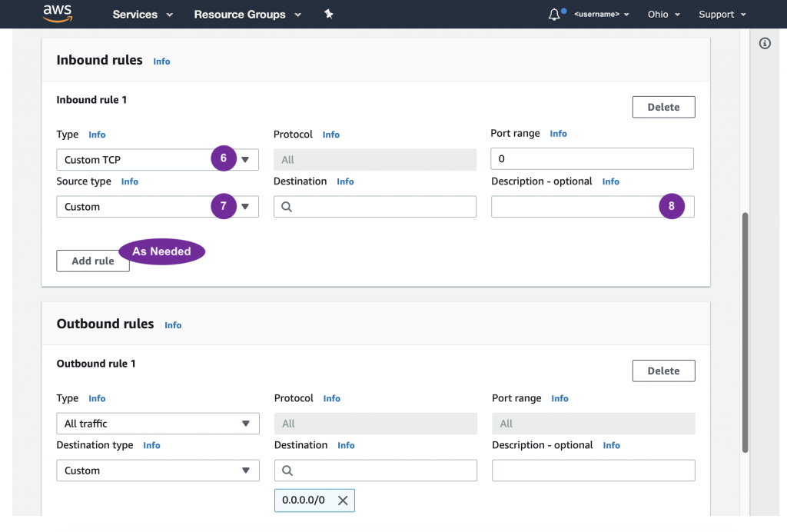Screen dimensions: 787x532
Task: Open inbound Type dropdown showing Custom TCP
Action: pyautogui.click(x=157, y=160)
